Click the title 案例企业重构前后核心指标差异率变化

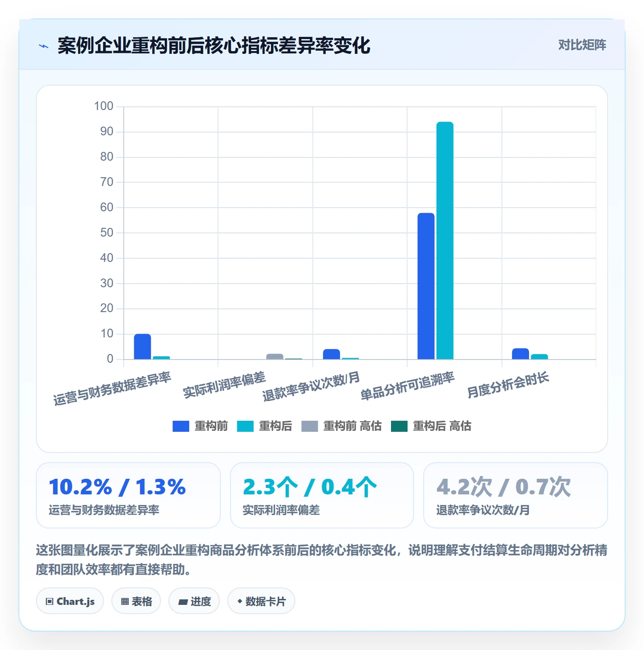coord(214,46)
